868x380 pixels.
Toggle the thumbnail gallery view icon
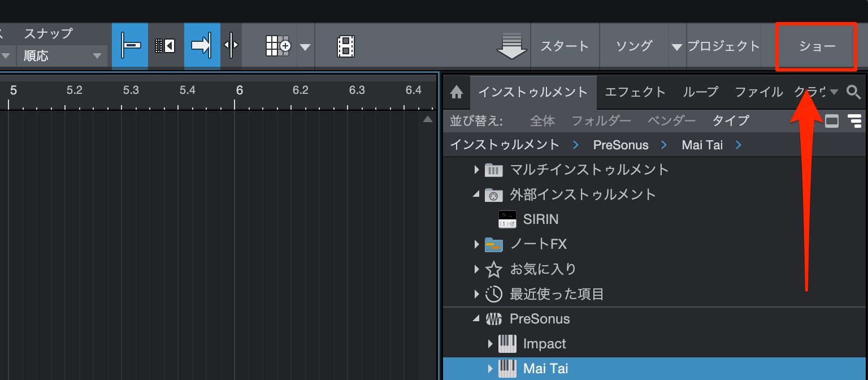tap(832, 120)
